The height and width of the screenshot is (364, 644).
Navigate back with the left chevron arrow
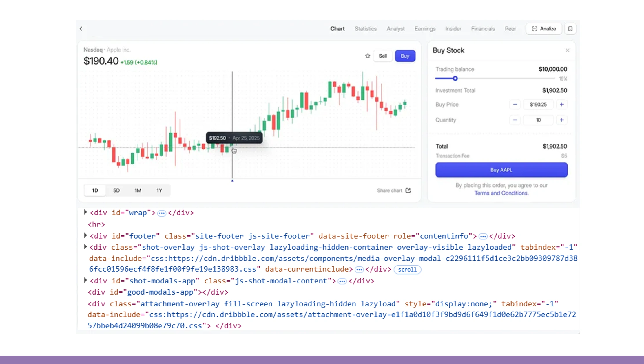[81, 29]
